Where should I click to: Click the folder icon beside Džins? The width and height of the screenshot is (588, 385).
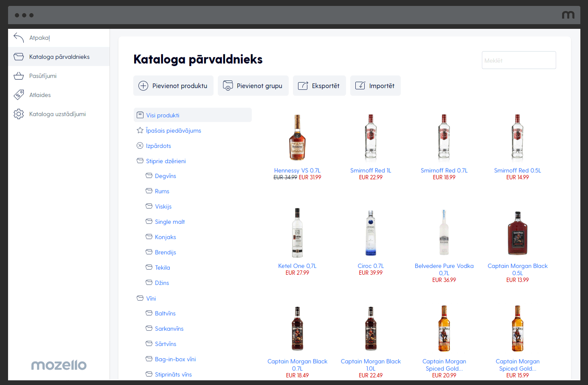[149, 283]
